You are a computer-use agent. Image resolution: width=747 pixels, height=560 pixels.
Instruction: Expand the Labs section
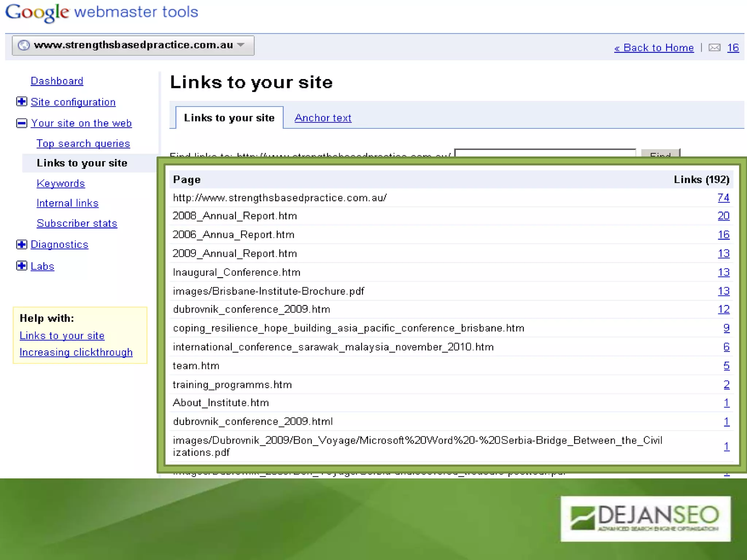22,266
